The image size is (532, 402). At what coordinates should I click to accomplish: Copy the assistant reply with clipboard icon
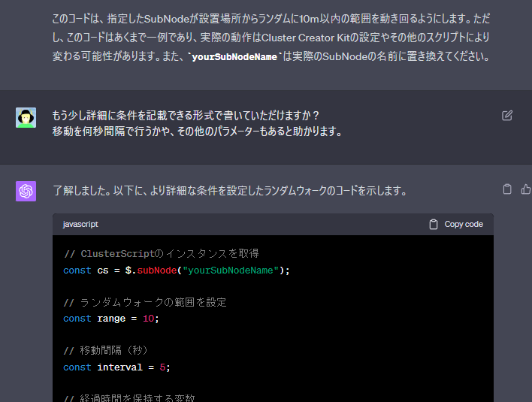(x=507, y=189)
